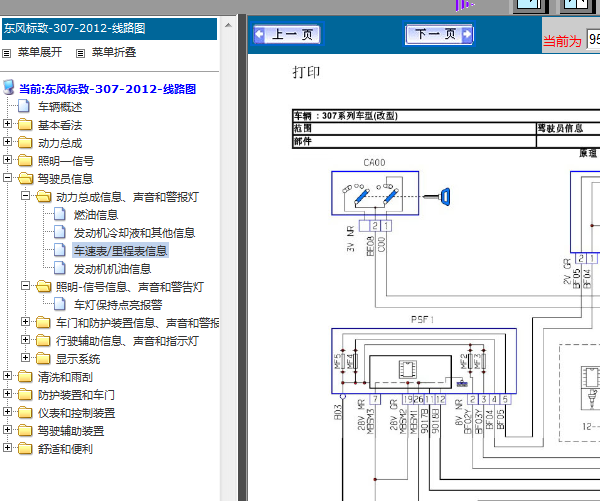Click the computer icon beside 当前:东风标致-307-2012-线路图
600x501 pixels.
9,88
